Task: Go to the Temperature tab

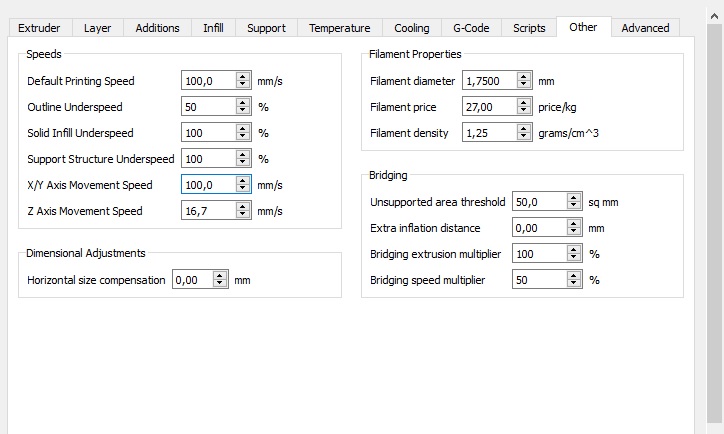Action: click(x=339, y=28)
